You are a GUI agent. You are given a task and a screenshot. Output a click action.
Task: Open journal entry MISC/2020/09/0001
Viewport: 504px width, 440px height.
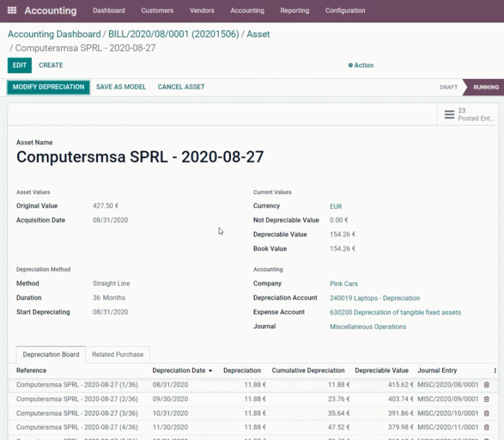[x=447, y=399]
